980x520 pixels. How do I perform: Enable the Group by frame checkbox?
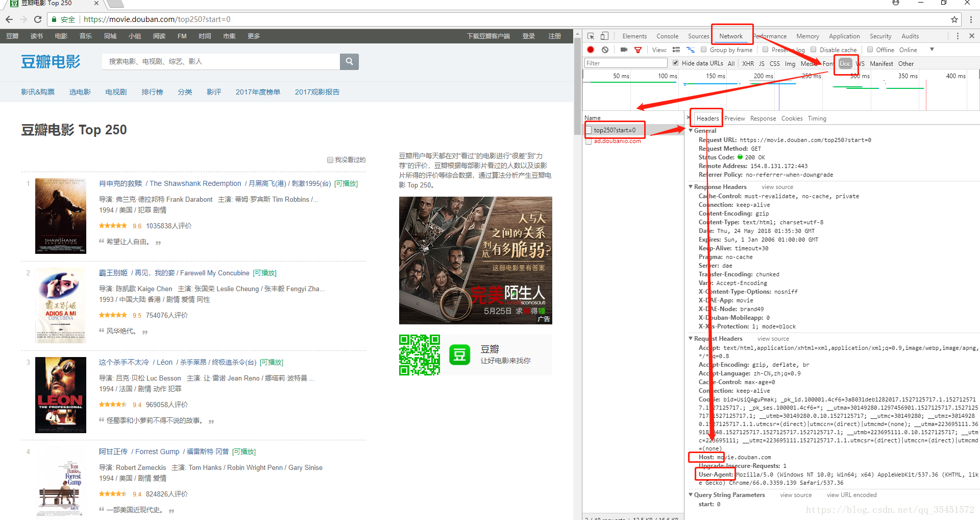pos(704,50)
